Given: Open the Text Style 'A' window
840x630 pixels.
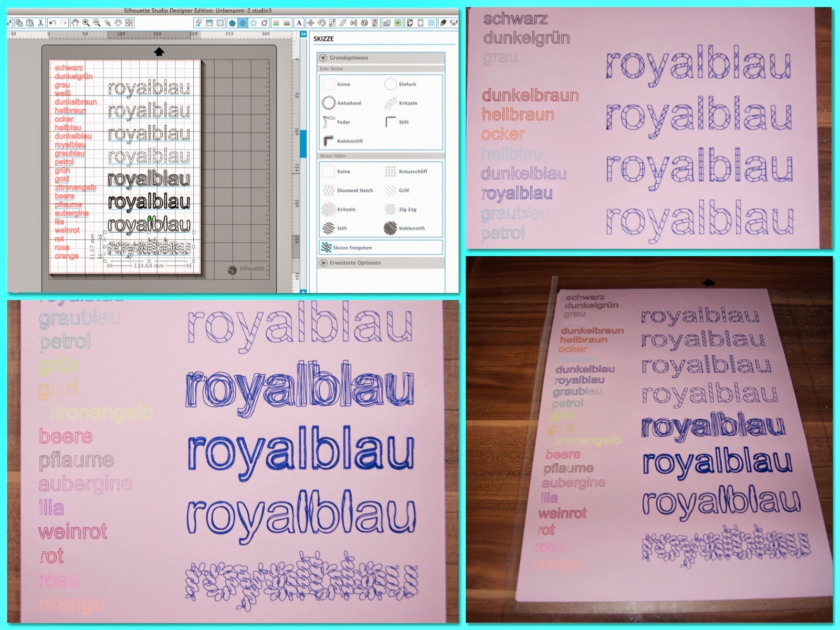Looking at the screenshot, I should [299, 23].
